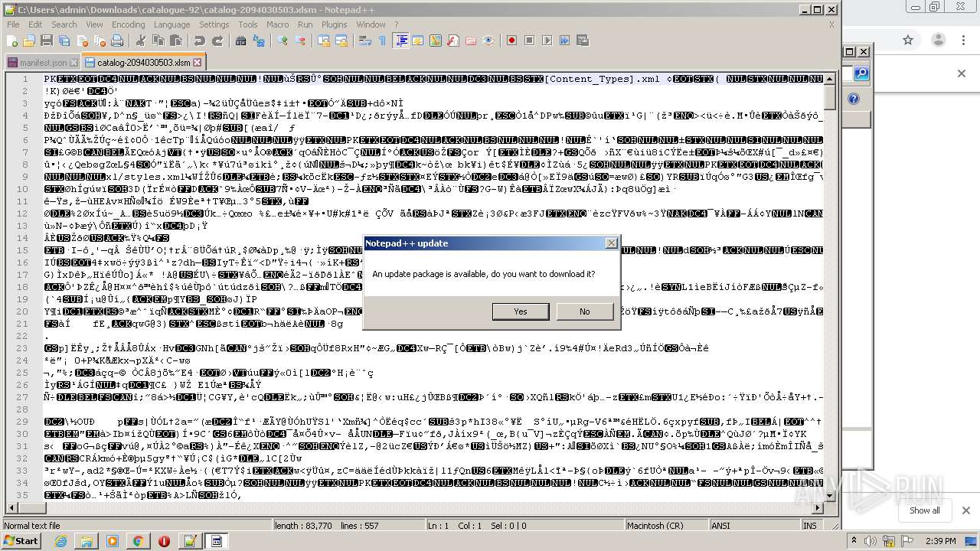Open the Document Map icon
The height and width of the screenshot is (551, 980).
(x=436, y=41)
